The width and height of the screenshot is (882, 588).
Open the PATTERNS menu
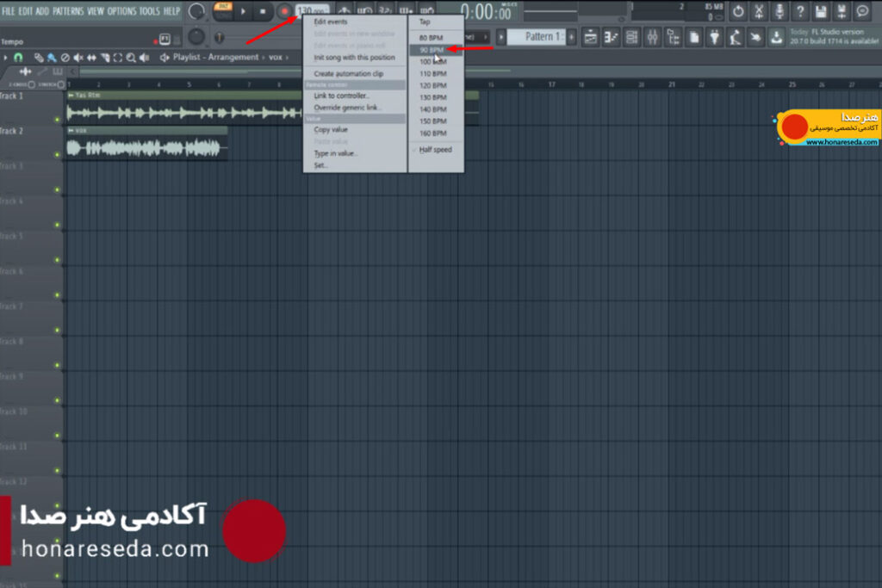(x=68, y=11)
